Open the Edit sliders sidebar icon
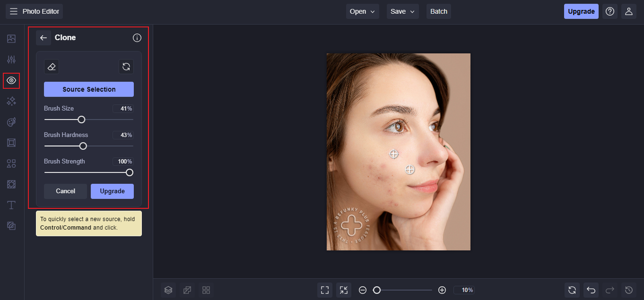The height and width of the screenshot is (300, 644). [12, 59]
